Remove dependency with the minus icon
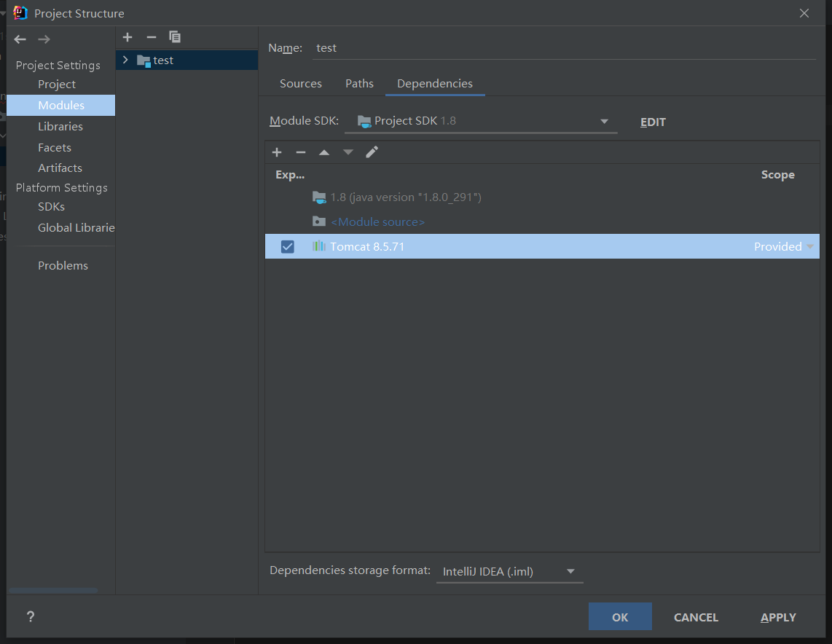The height and width of the screenshot is (644, 832). 301,153
